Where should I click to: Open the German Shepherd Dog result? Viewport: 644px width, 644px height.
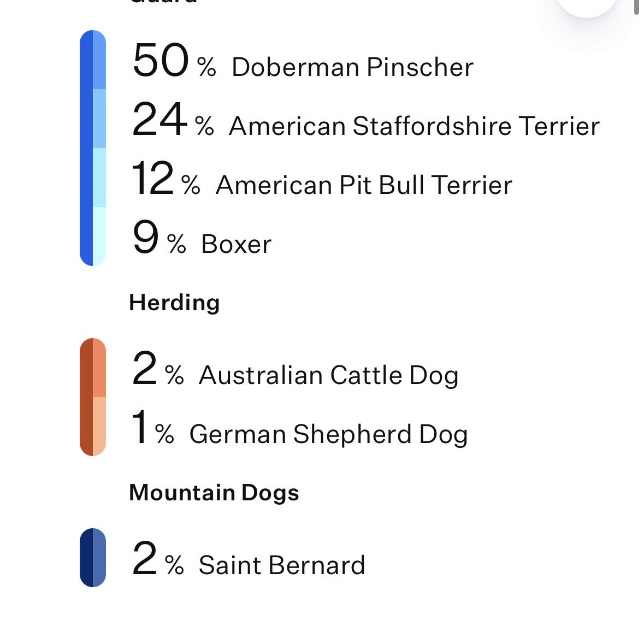[x=328, y=434]
